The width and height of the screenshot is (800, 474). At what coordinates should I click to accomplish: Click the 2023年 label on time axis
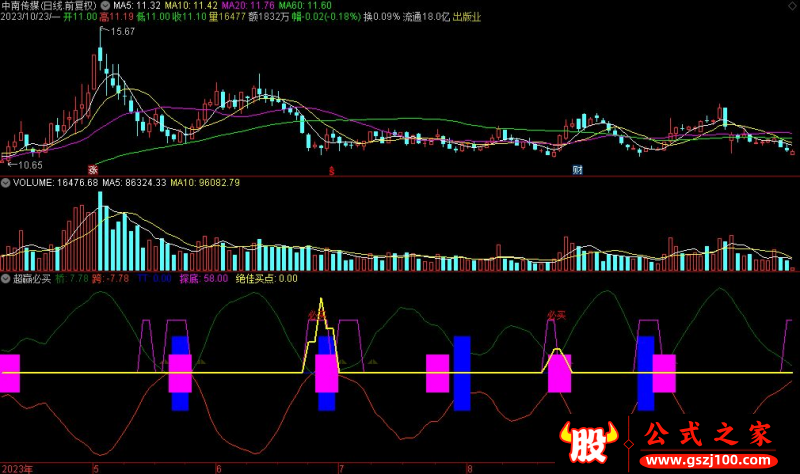pyautogui.click(x=18, y=467)
